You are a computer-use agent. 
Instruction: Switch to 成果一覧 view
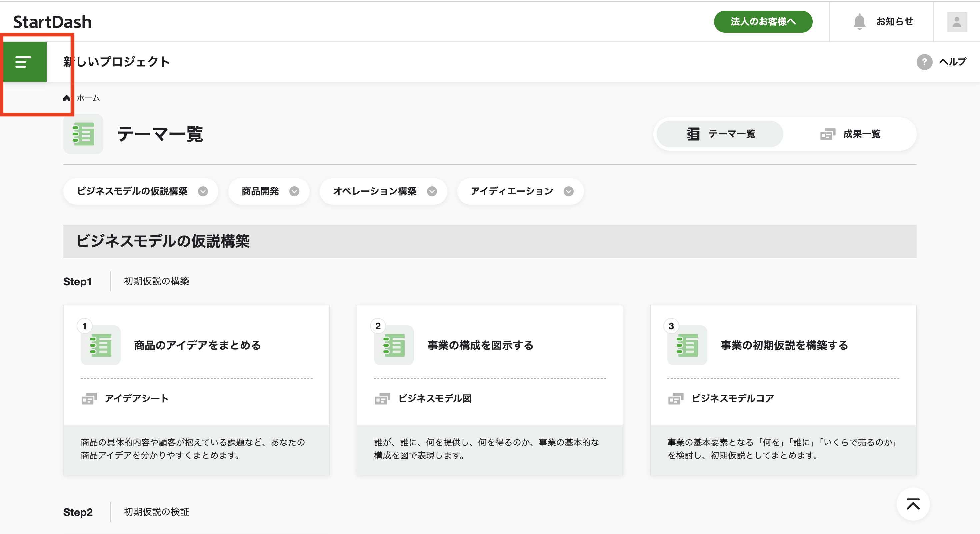click(850, 134)
